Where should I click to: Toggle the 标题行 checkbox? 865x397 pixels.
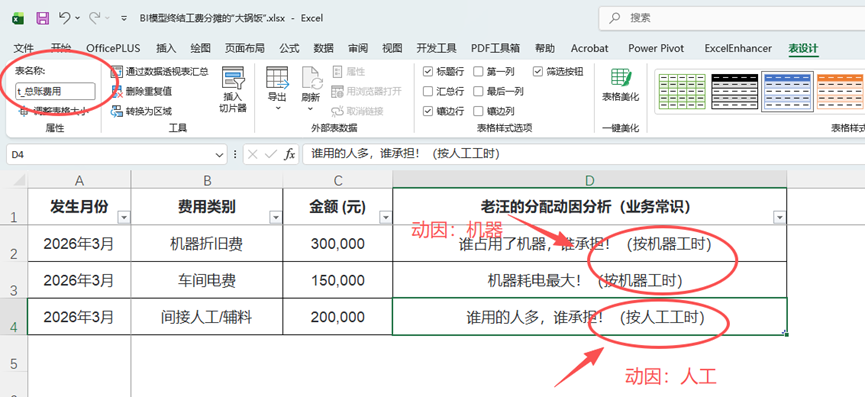(428, 72)
